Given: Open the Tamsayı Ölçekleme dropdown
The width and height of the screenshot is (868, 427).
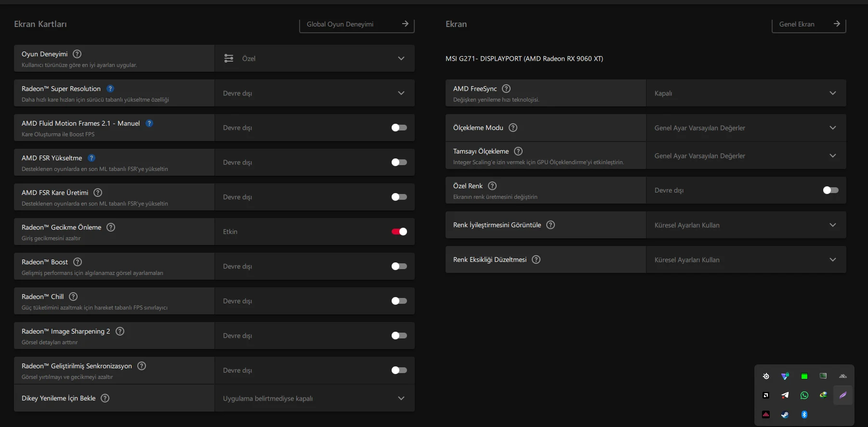Looking at the screenshot, I should (746, 155).
